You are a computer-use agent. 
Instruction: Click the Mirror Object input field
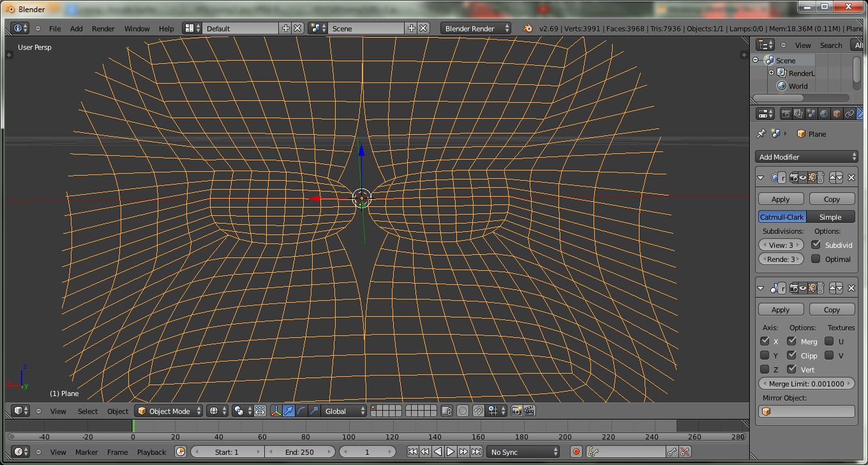click(x=807, y=412)
